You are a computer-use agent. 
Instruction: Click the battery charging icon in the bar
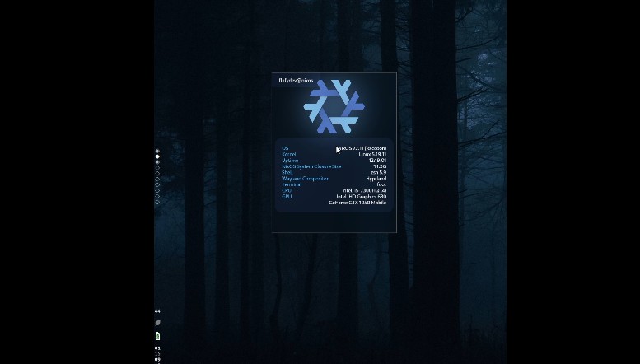[x=157, y=336]
